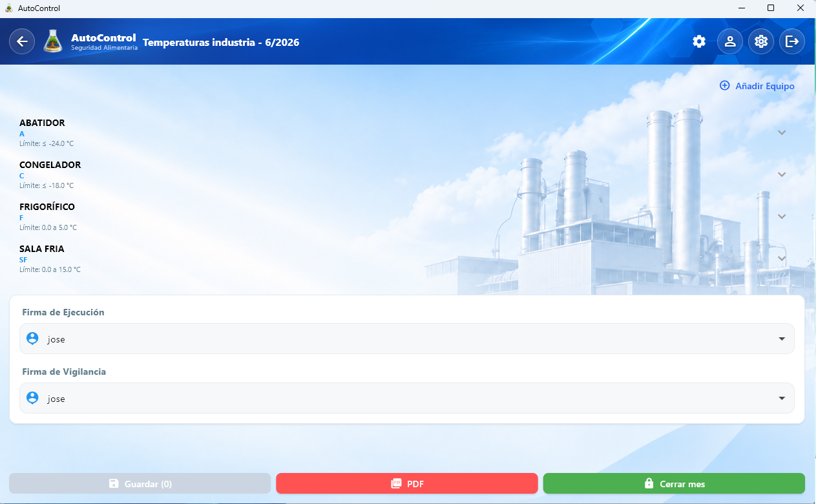816x504 pixels.
Task: Click the SALA FRIA title text
Action: [x=42, y=249]
